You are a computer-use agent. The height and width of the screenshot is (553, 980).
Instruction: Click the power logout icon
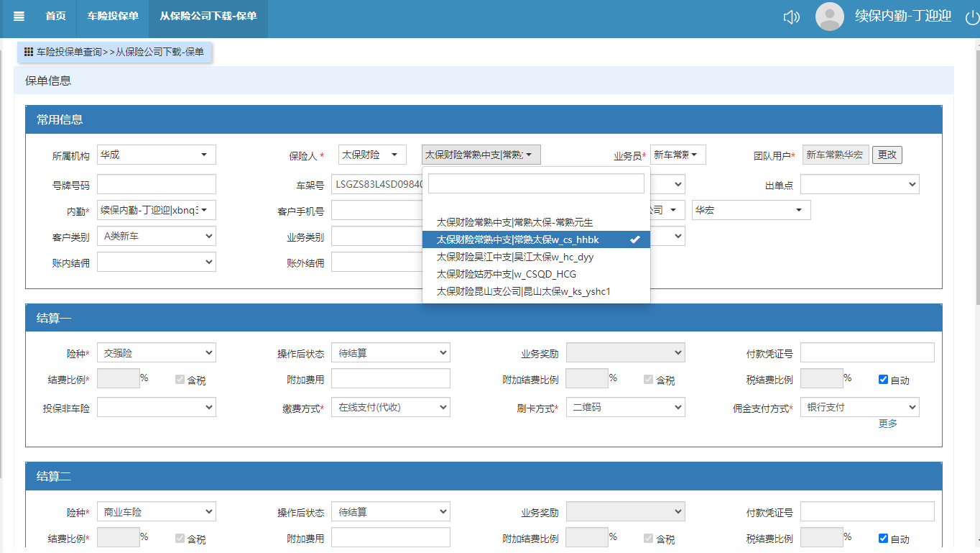(971, 17)
